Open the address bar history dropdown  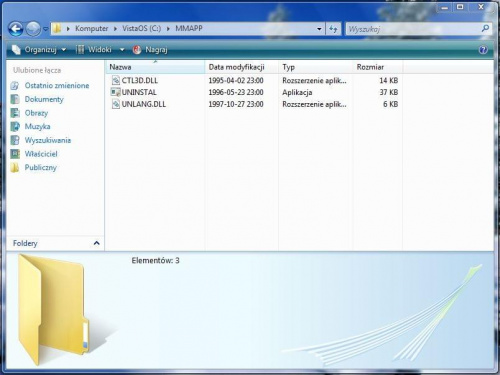(x=319, y=29)
